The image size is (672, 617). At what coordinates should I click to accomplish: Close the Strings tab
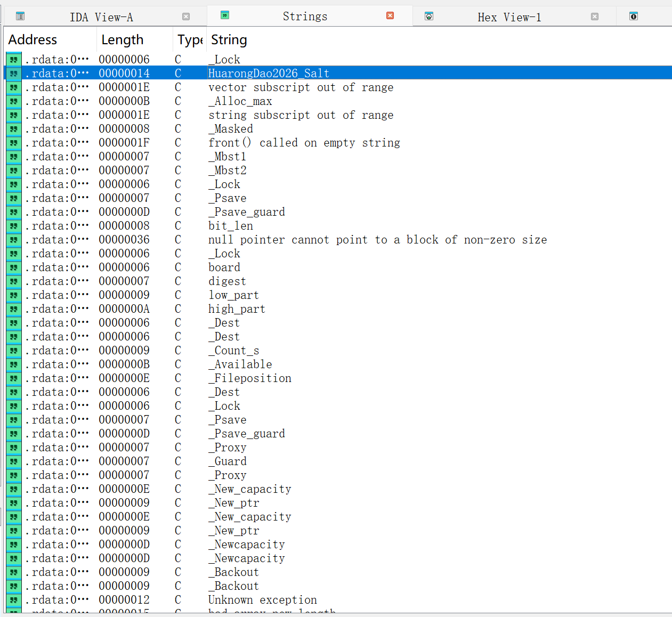[x=390, y=15]
